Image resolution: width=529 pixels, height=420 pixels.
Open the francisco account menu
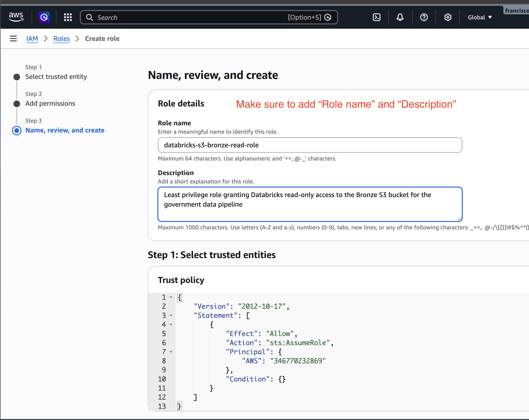[x=517, y=11]
